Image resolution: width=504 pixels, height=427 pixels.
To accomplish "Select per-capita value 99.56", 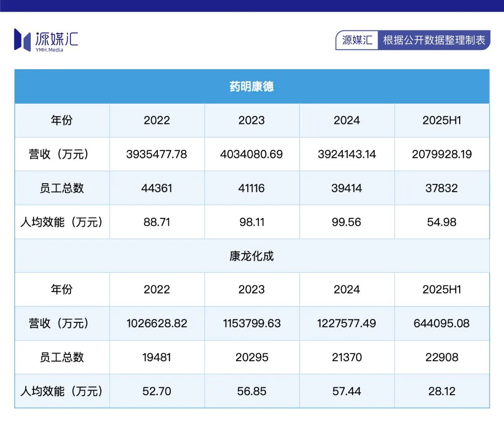I will pyautogui.click(x=346, y=222).
